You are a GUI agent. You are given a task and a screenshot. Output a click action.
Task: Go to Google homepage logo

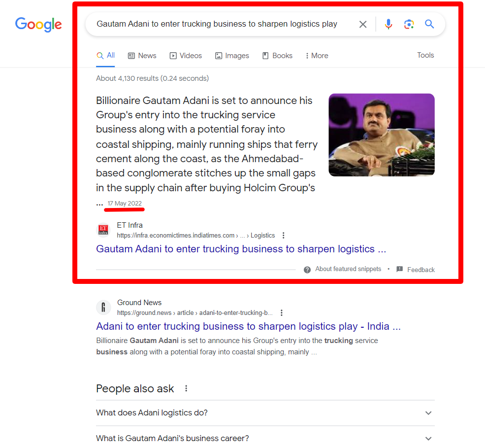38,24
